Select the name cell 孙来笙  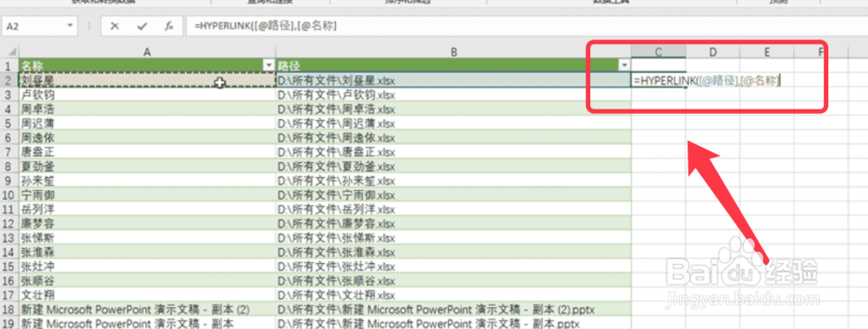(x=148, y=181)
